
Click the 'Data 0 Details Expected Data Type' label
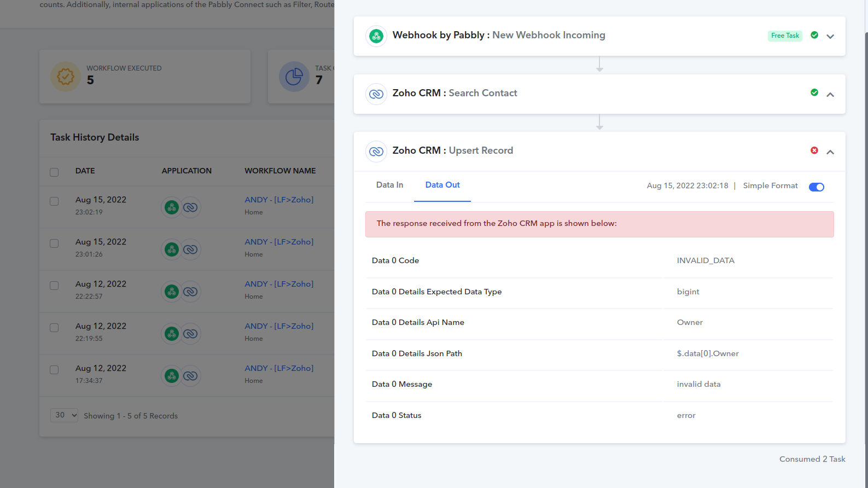tap(436, 292)
